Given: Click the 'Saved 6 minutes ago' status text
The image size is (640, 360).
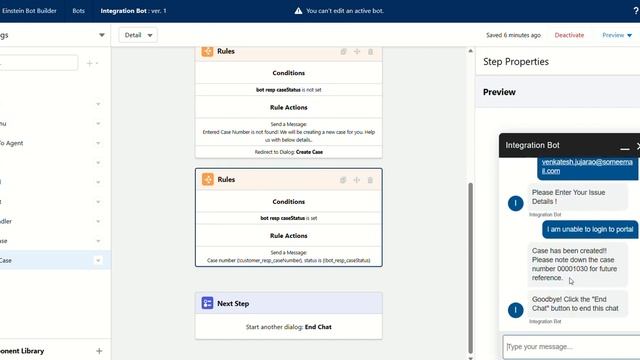Looking at the screenshot, I should coord(513,35).
